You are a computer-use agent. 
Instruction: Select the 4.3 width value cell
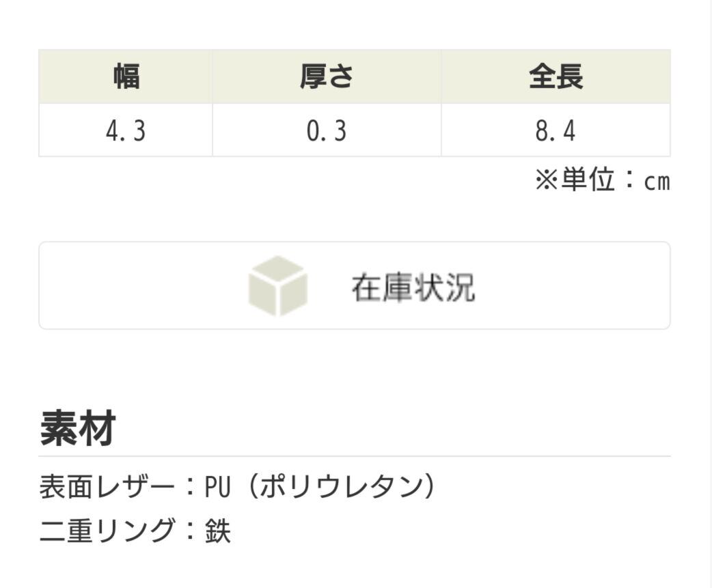(x=126, y=130)
